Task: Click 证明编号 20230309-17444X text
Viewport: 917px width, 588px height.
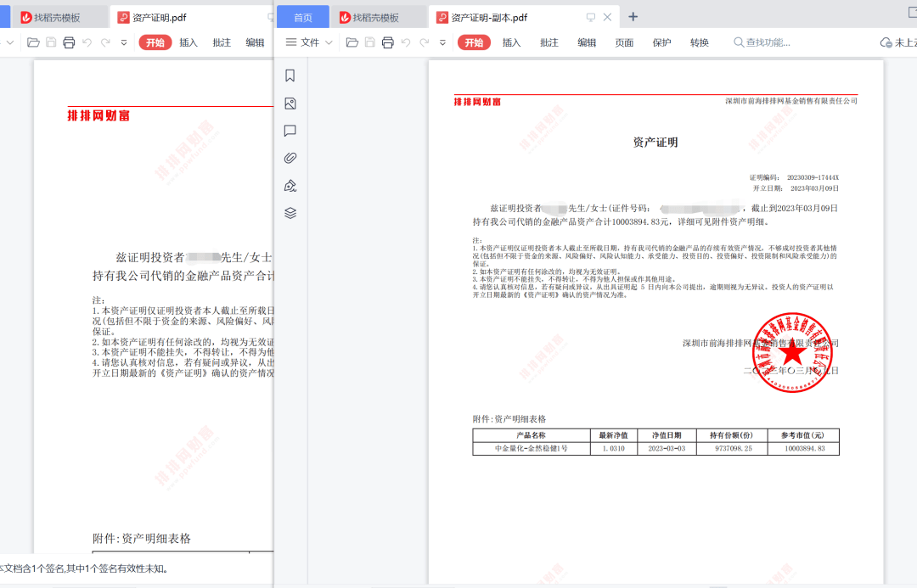Action: 794,177
